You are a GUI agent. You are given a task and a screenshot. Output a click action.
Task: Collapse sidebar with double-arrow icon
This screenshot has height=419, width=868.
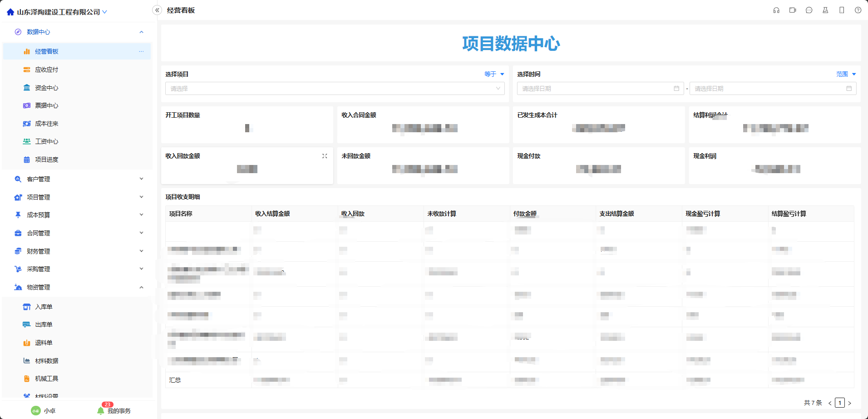pos(157,10)
